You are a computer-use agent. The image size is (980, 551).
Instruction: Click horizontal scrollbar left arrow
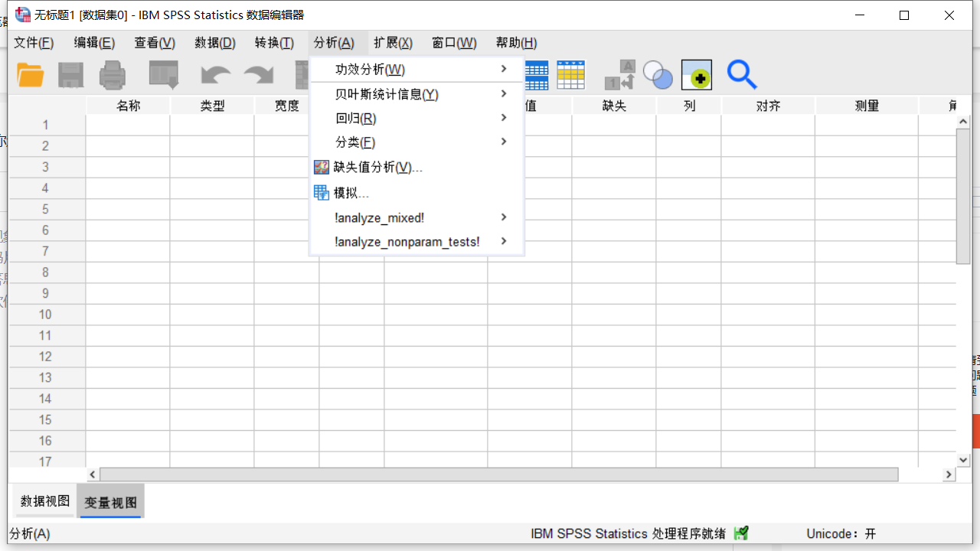(x=93, y=474)
